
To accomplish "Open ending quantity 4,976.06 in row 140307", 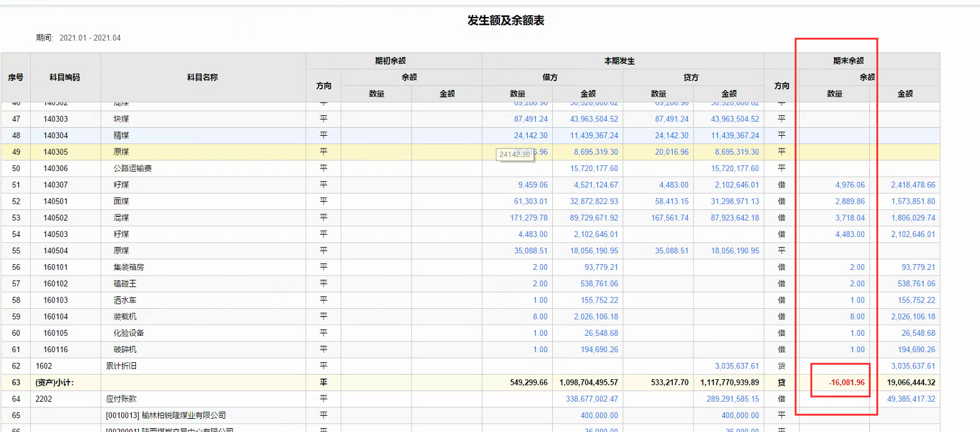I will click(x=849, y=185).
